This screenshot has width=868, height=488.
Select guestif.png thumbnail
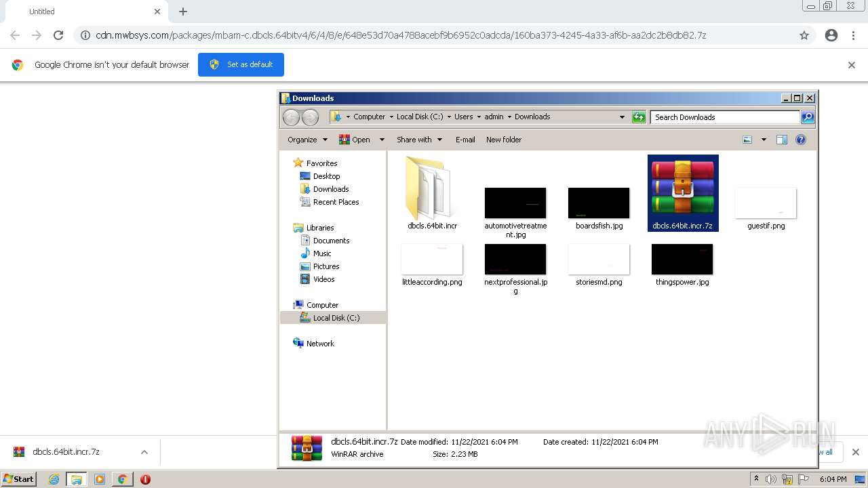coord(766,203)
